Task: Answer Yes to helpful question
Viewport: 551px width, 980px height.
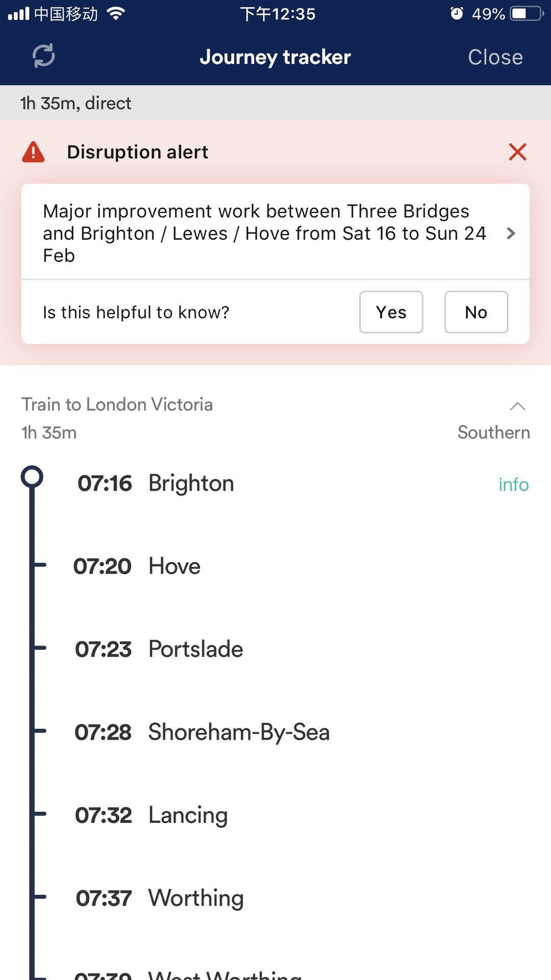Action: click(x=391, y=312)
